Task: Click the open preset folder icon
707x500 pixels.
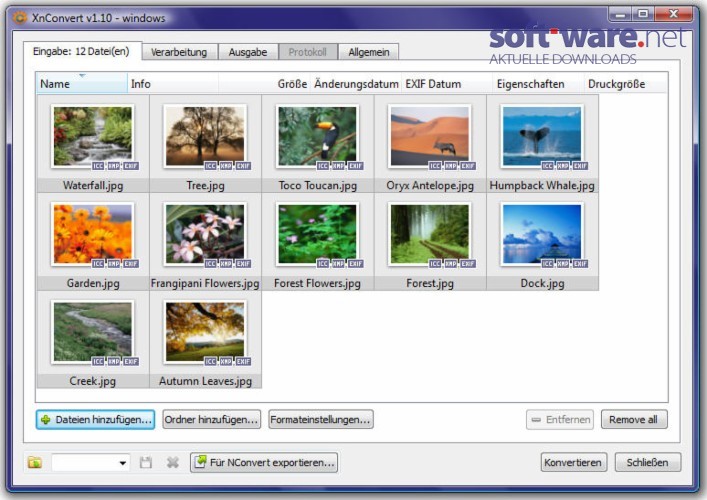Action: point(35,462)
